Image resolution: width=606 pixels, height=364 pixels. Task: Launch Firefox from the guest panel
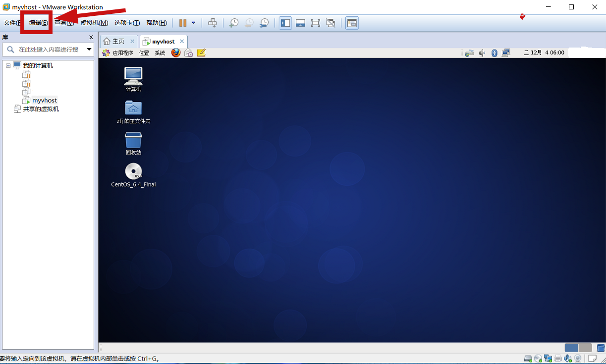(x=176, y=52)
